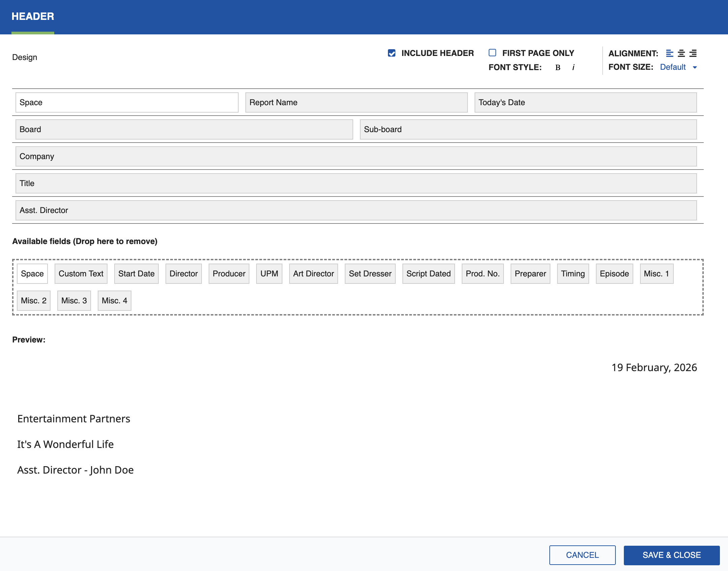Select the Art Director field chip
The height and width of the screenshot is (571, 728).
click(x=313, y=274)
